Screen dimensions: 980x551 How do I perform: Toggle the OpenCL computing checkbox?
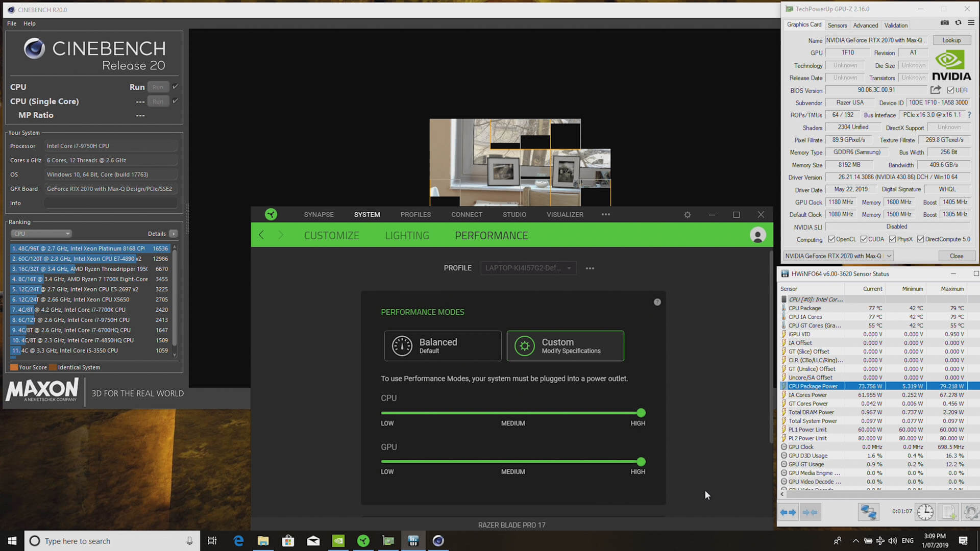click(831, 239)
